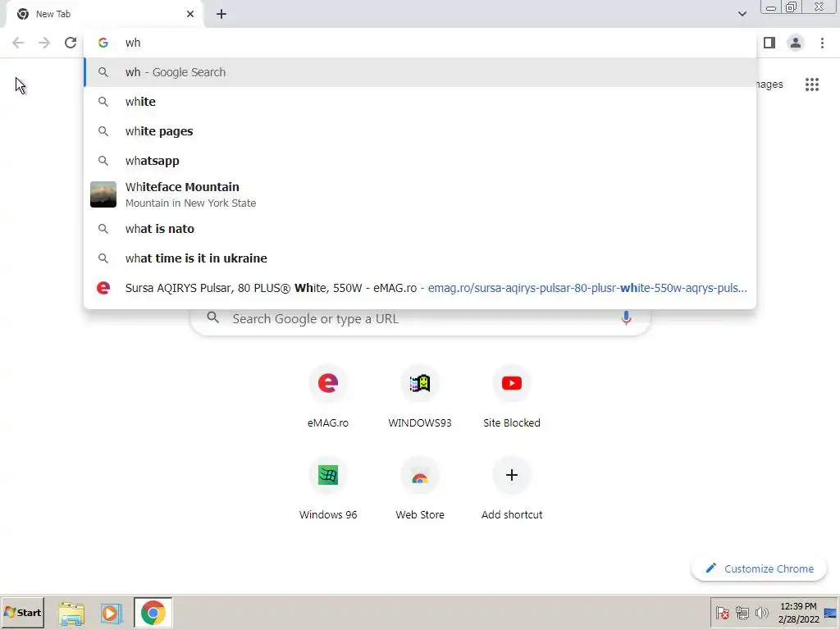840x630 pixels.
Task: Open the Action Center flag tray icon
Action: pos(722,613)
